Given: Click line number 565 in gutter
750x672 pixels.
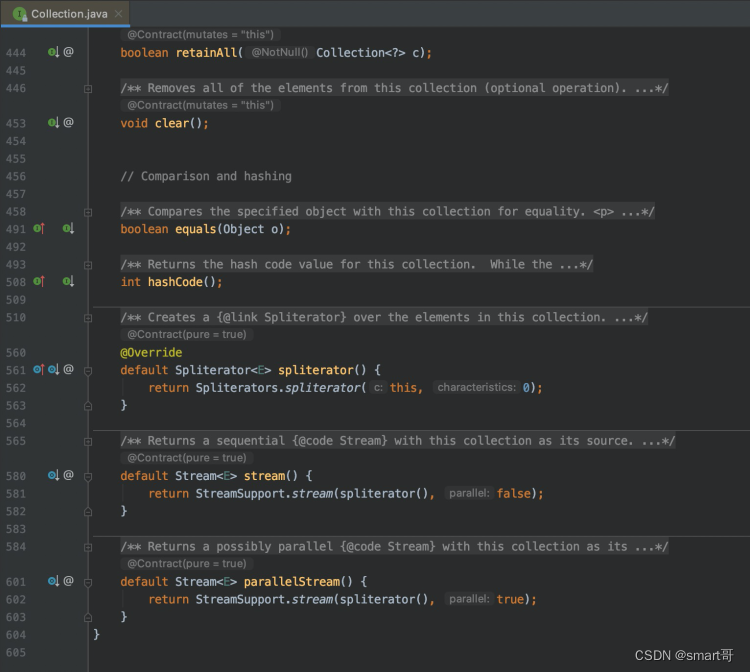Looking at the screenshot, I should [x=16, y=441].
